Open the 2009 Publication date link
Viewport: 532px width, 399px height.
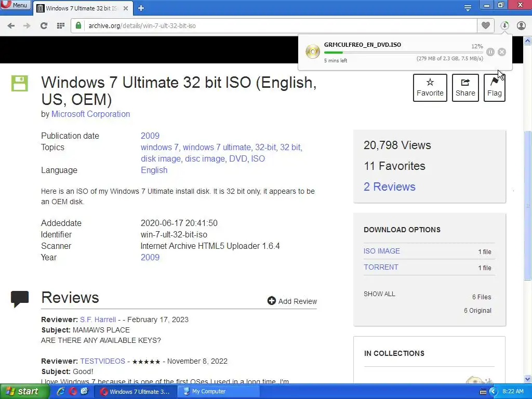coord(150,136)
